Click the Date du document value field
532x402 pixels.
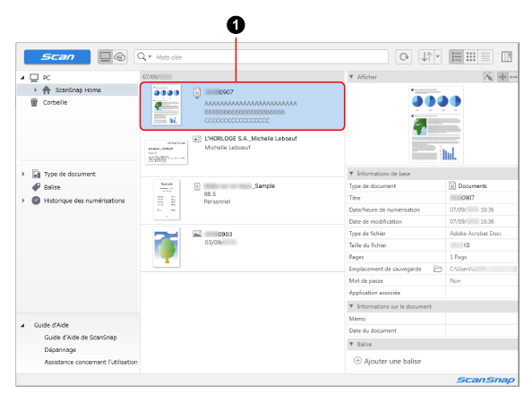(x=482, y=330)
